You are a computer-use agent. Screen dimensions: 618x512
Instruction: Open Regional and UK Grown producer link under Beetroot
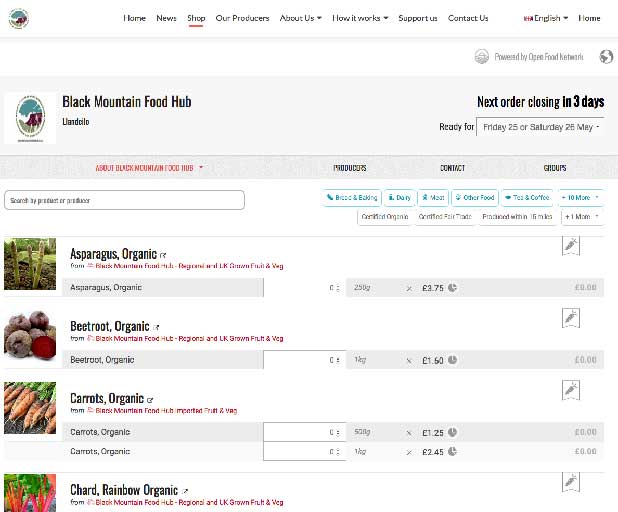(189, 338)
